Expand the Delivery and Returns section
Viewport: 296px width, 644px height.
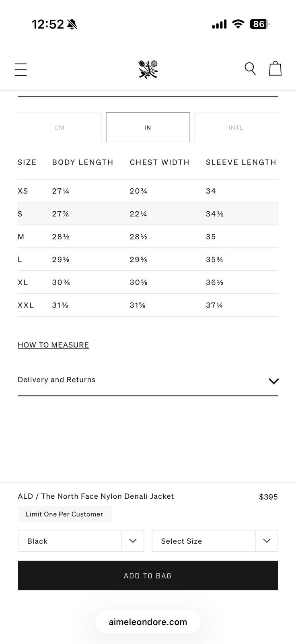coord(148,380)
